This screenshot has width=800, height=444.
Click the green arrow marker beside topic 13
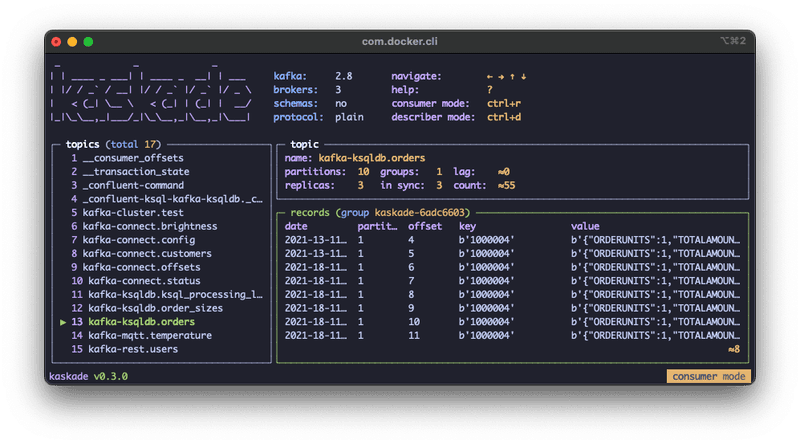point(63,322)
